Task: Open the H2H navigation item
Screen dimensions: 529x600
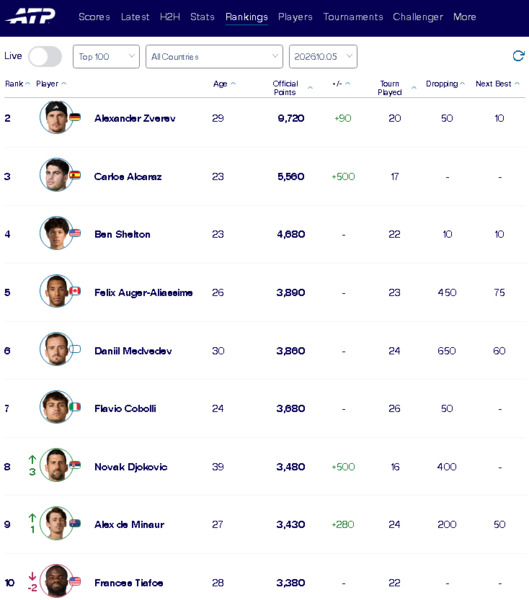Action: tap(170, 17)
